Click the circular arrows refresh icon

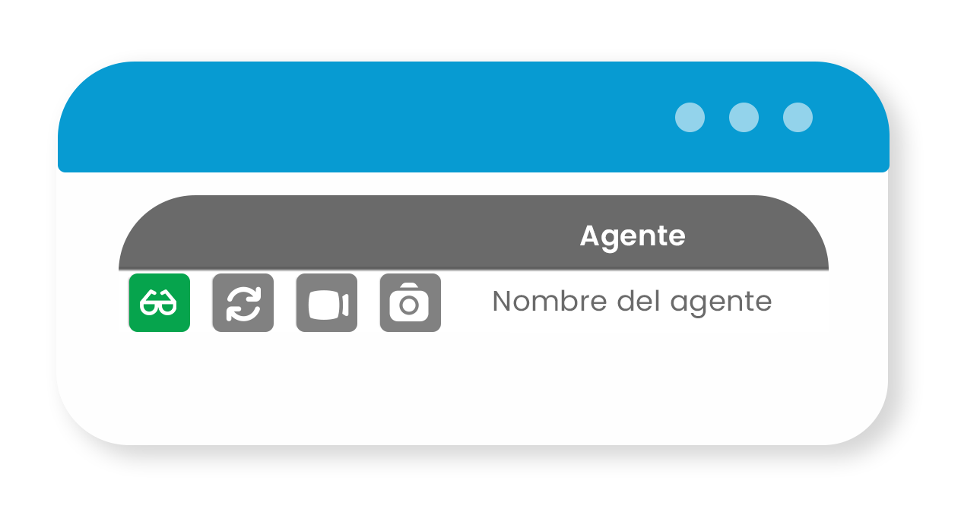[243, 302]
